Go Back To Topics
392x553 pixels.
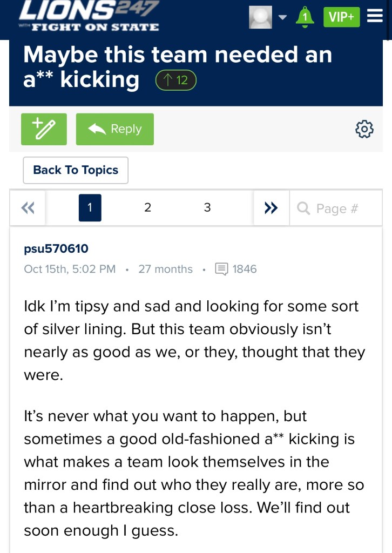click(76, 170)
